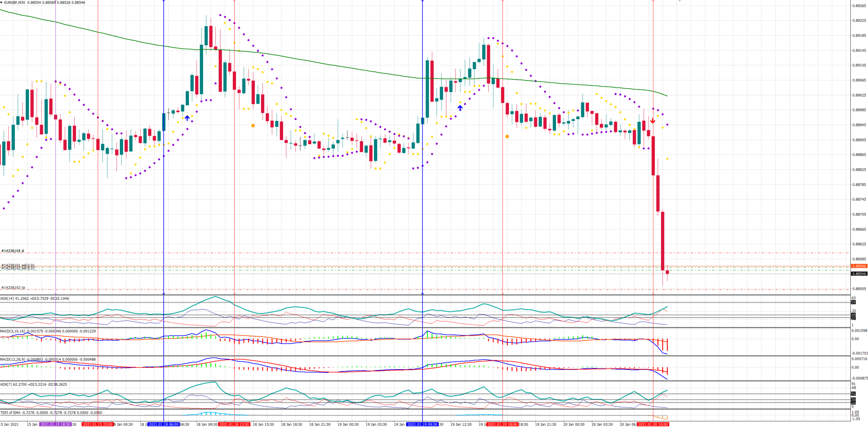Click the #14236101 sell 0.01 order label
The width and height of the screenshot is (868, 428).
pyautogui.click(x=18, y=265)
